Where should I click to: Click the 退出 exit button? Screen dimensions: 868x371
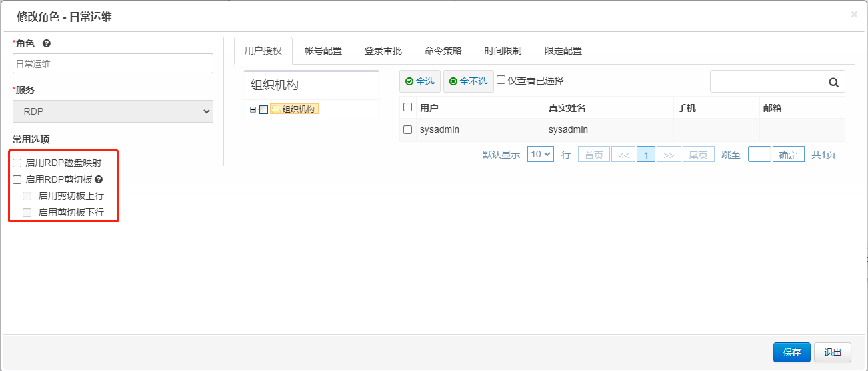(x=832, y=352)
